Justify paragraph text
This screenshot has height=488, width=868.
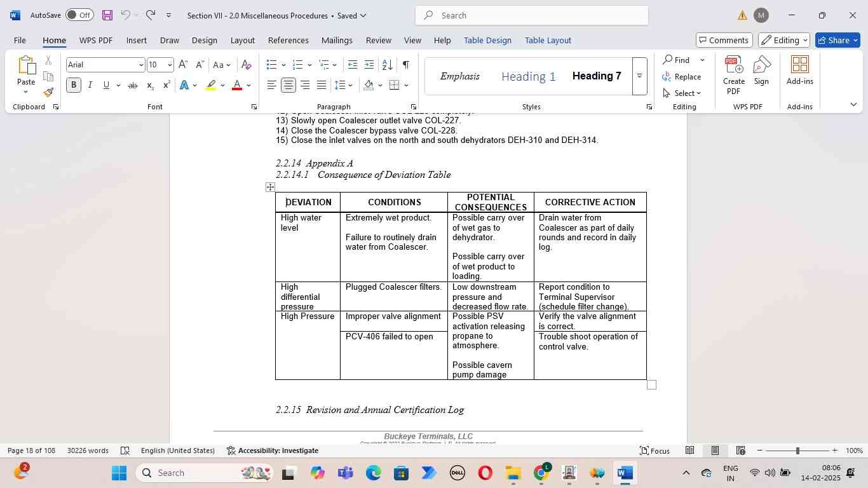pos(322,85)
